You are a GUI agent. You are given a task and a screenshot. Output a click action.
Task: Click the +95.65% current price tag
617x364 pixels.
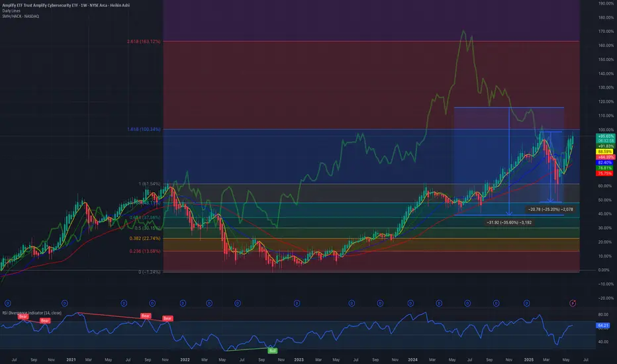tap(605, 136)
